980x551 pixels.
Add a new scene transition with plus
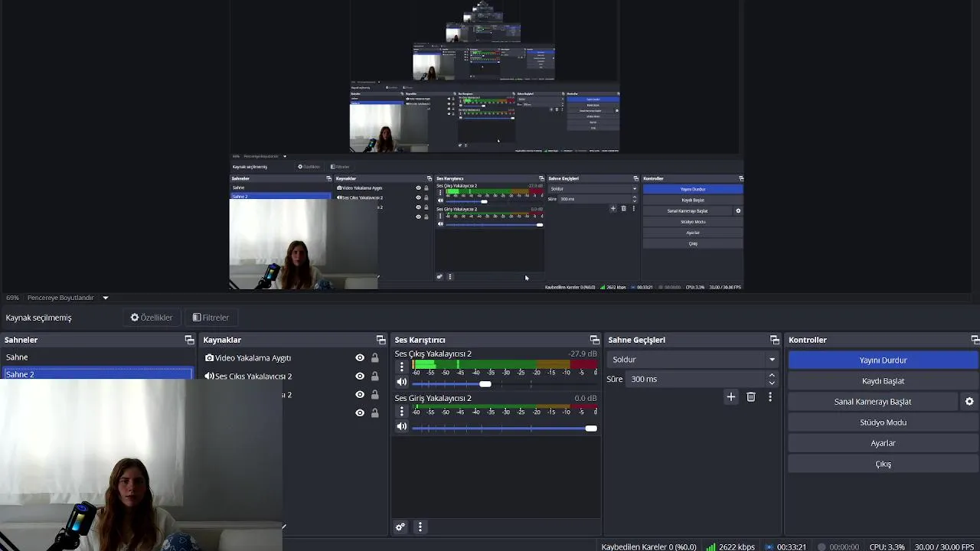tap(731, 396)
